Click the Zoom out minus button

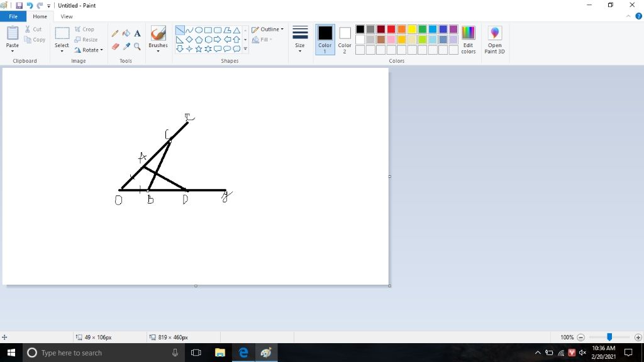pyautogui.click(x=580, y=337)
